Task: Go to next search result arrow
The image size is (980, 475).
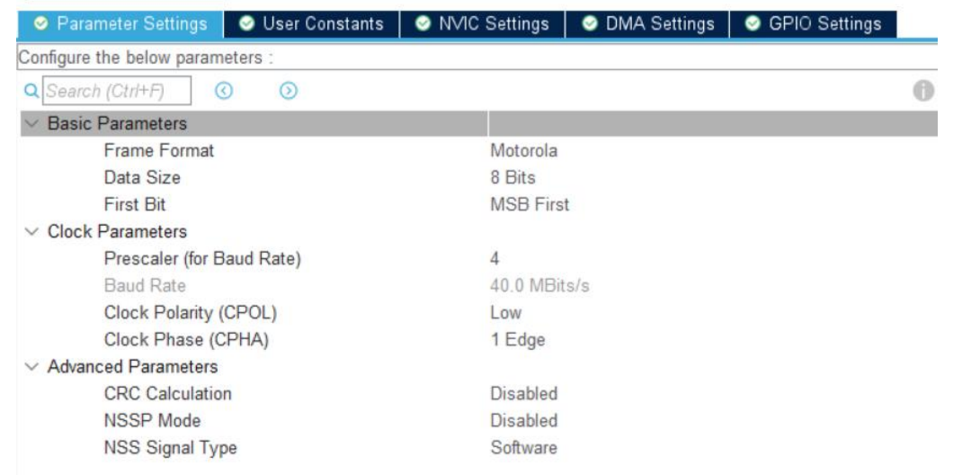Action: click(x=288, y=91)
